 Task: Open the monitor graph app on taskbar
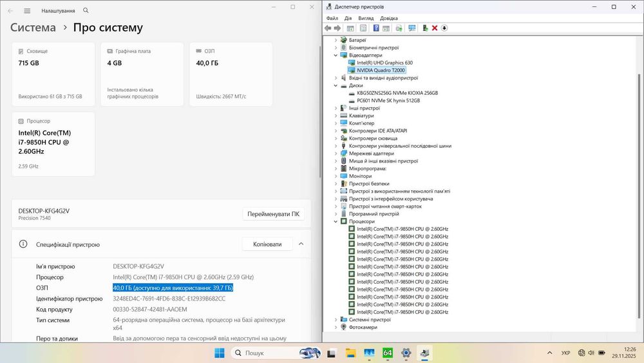(x=369, y=353)
